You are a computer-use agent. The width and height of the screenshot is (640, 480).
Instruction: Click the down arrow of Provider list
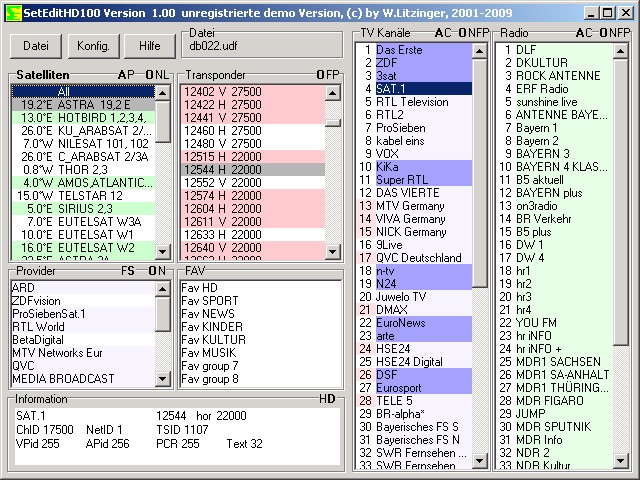163,379
